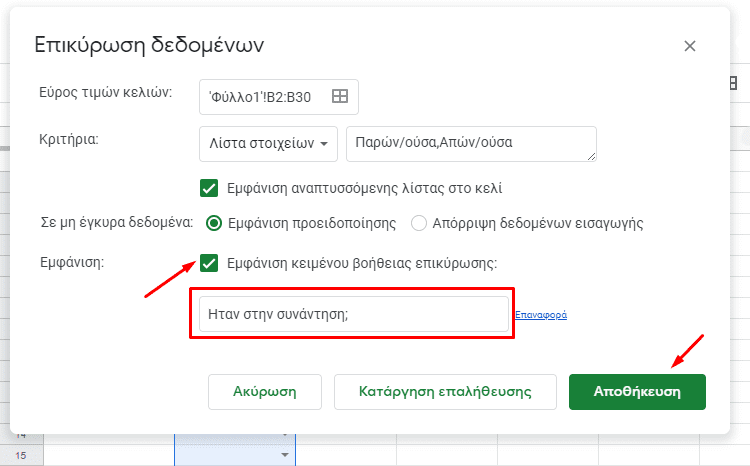Image resolution: width=750 pixels, height=466 pixels.
Task: Click the highlighted cell in row 15
Action: 228,455
